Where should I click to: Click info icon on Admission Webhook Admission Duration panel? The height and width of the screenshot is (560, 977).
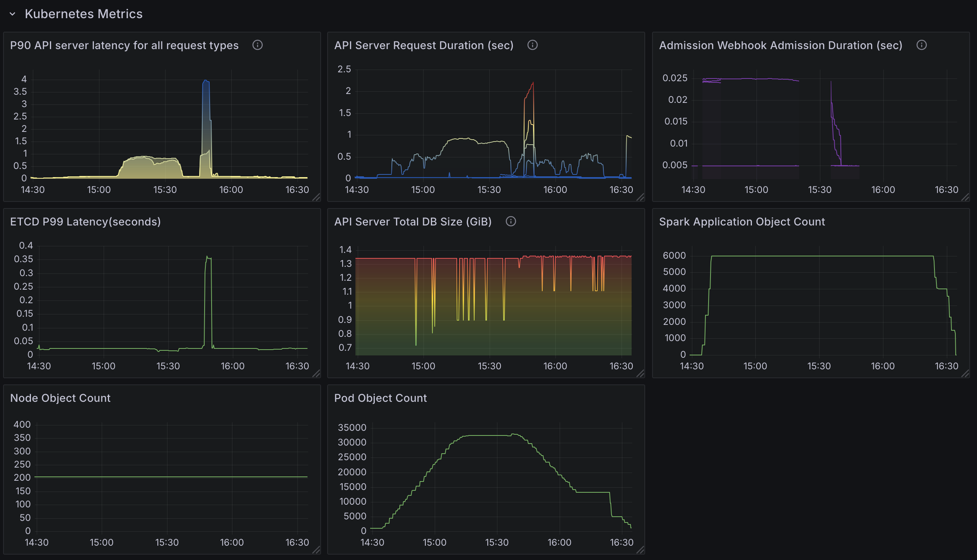pyautogui.click(x=922, y=45)
